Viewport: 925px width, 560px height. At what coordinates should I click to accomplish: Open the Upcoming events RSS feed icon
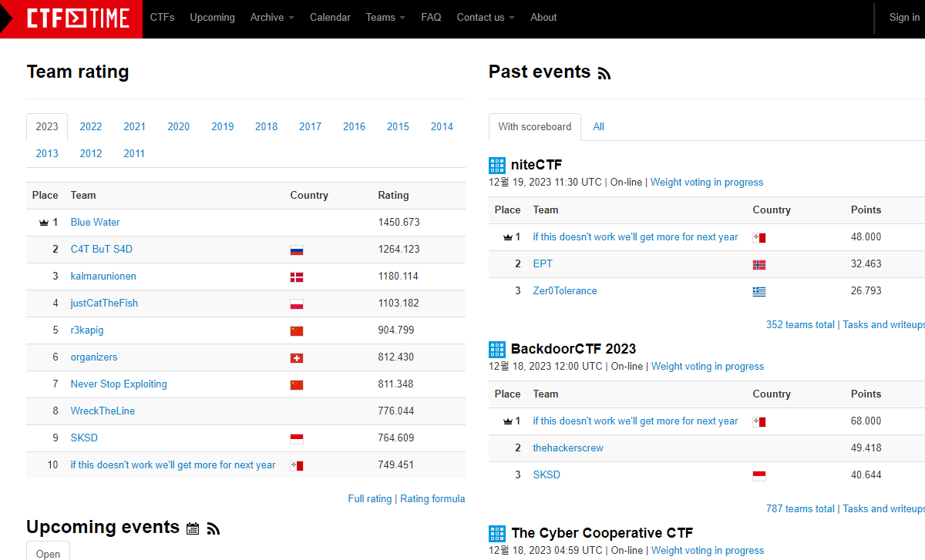click(x=214, y=528)
